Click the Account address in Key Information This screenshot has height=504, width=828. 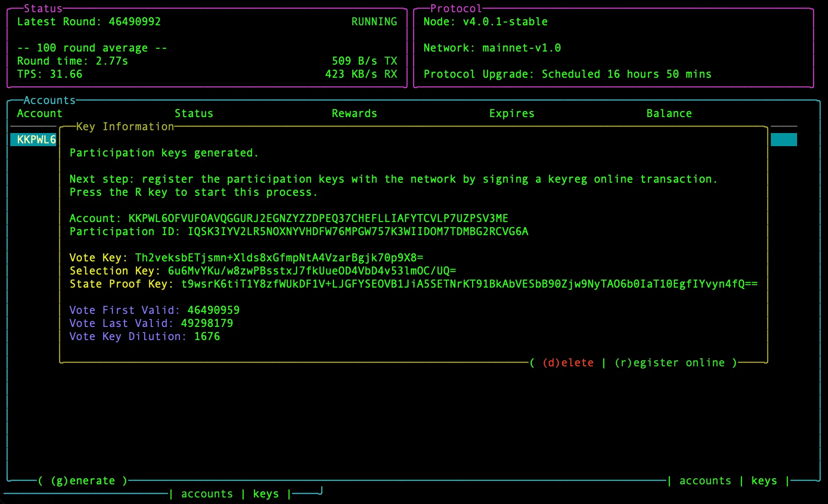[x=318, y=218]
